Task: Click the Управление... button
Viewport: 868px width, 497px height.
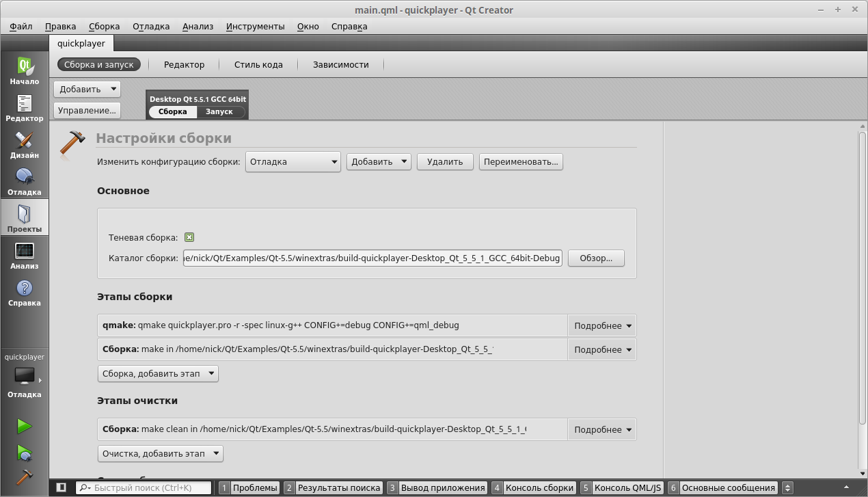Action: [x=87, y=110]
